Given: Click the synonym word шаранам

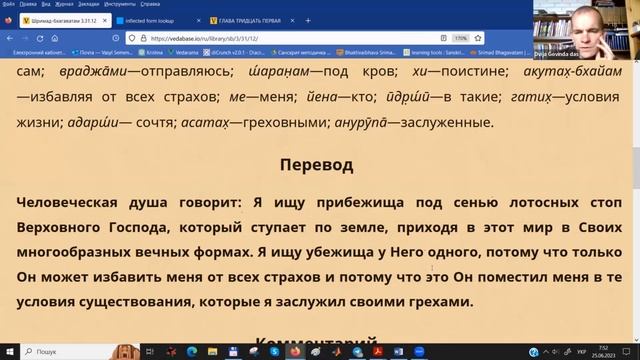Looking at the screenshot, I should (x=279, y=71).
